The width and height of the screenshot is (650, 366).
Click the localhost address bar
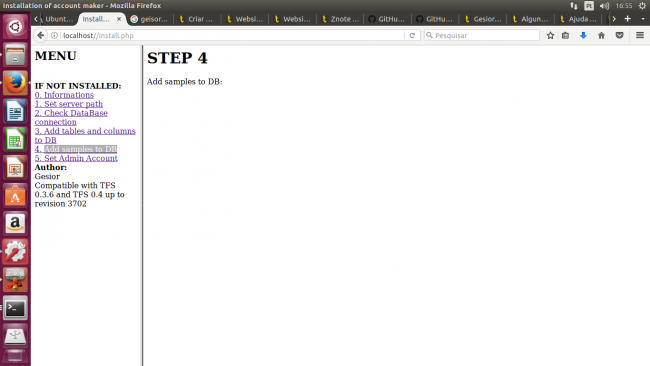tap(232, 36)
